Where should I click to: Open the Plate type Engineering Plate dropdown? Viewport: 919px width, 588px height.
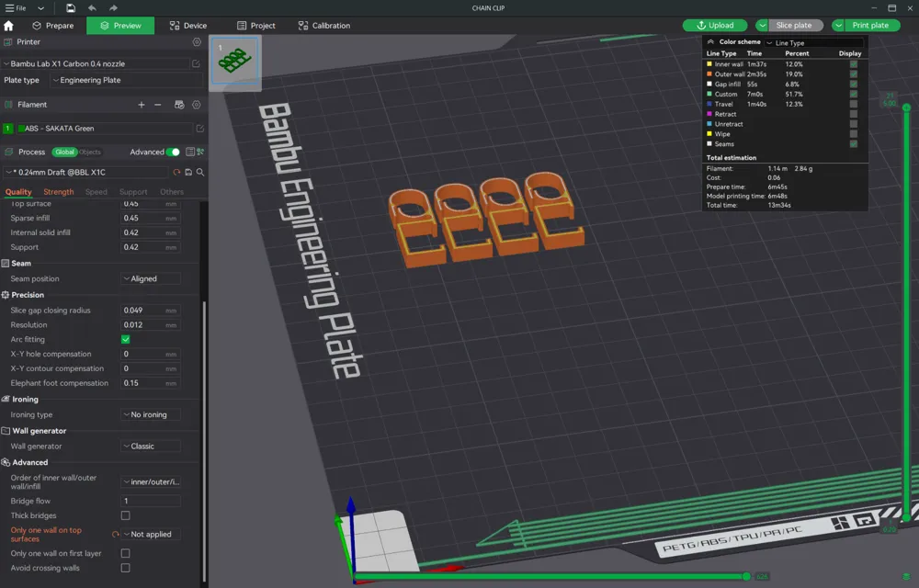[126, 80]
